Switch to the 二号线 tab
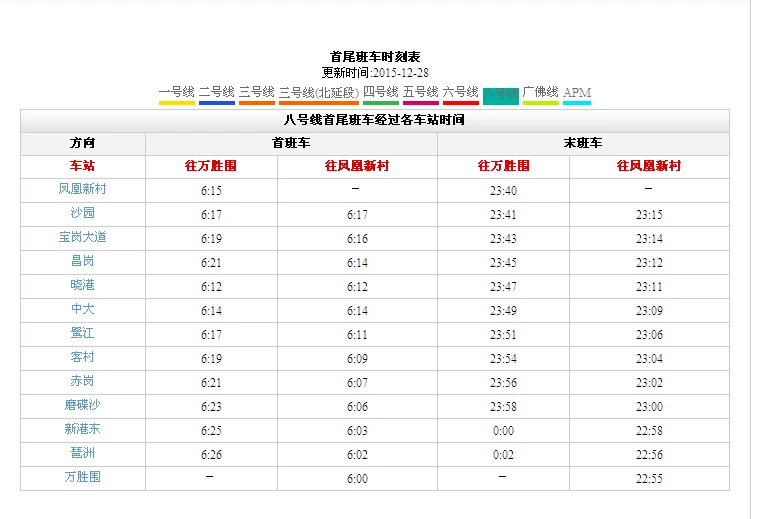Screen dimensions: 764x519 217,93
